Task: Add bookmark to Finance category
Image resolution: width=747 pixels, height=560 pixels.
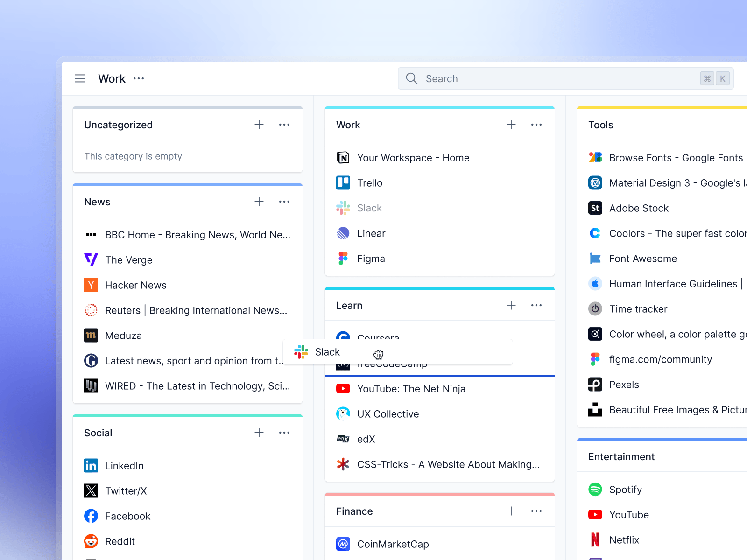Action: coord(511,511)
